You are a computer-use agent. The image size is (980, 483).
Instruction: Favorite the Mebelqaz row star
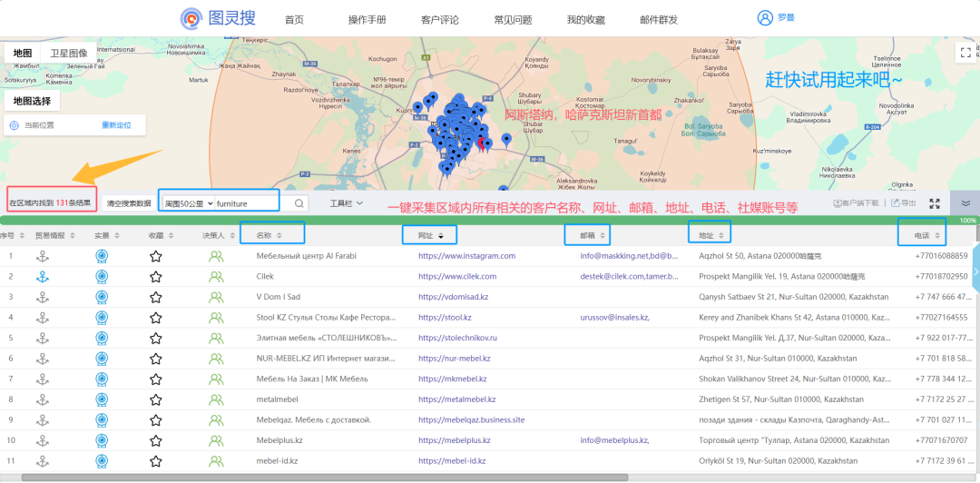point(156,419)
